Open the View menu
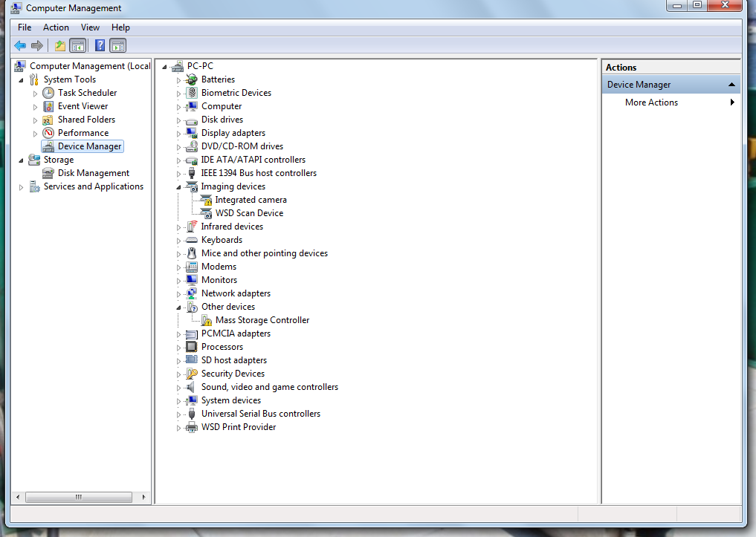The height and width of the screenshot is (537, 756). [x=90, y=27]
